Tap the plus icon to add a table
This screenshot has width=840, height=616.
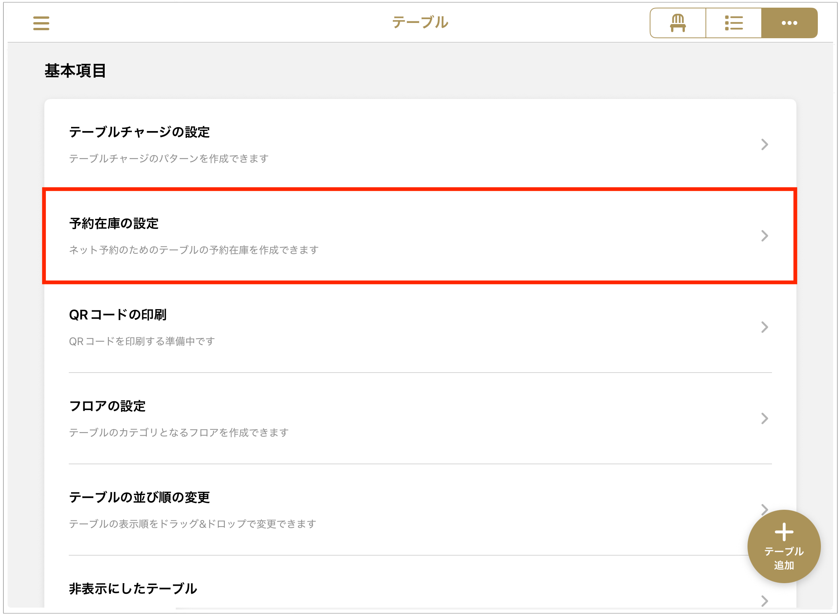tap(784, 532)
